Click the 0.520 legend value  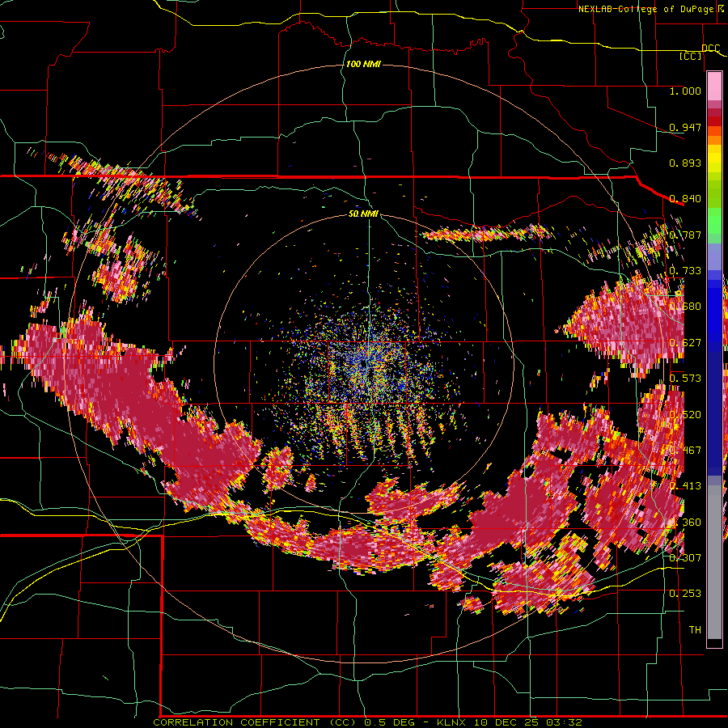point(685,415)
